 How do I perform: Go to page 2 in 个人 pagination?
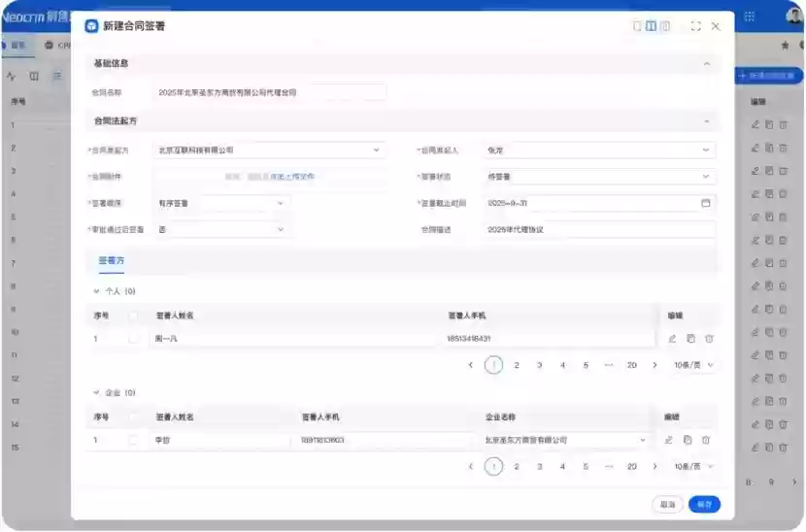coord(517,365)
